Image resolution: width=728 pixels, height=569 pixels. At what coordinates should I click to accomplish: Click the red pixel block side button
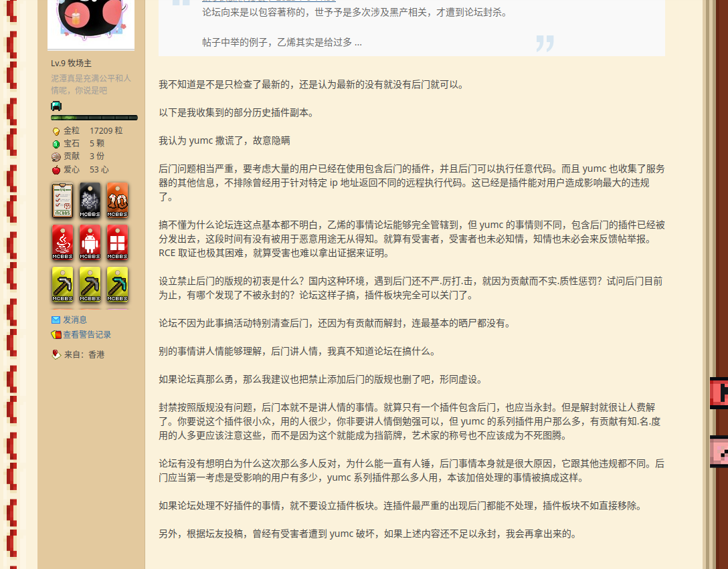pyautogui.click(x=719, y=392)
